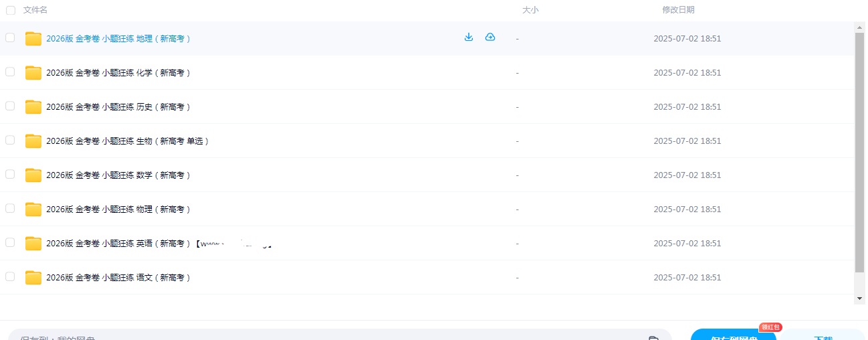This screenshot has width=868, height=340.
Task: Click the 英语 folder icon
Action: (33, 244)
